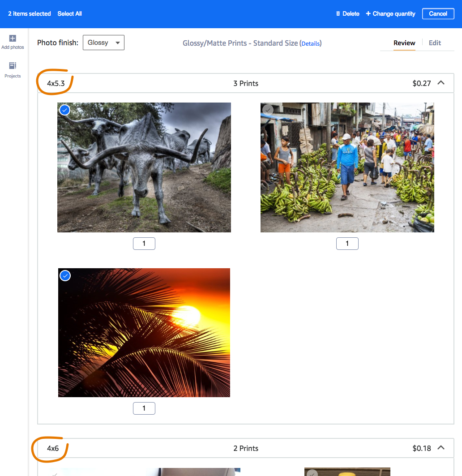Click the $0.27 price

[x=422, y=83]
